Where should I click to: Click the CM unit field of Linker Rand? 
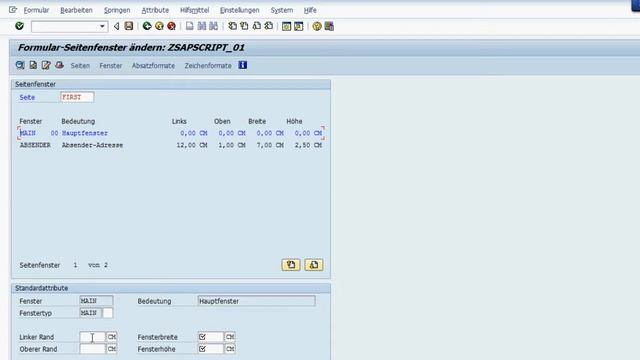[111, 337]
